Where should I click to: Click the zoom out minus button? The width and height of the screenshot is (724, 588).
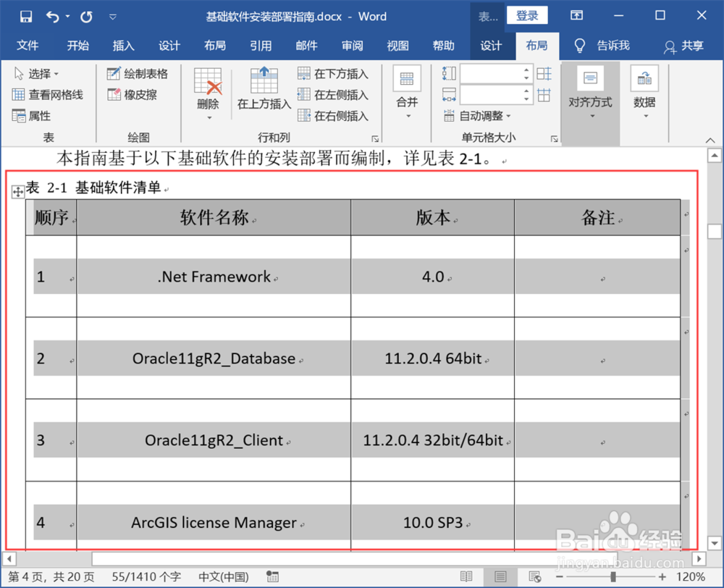click(x=559, y=577)
